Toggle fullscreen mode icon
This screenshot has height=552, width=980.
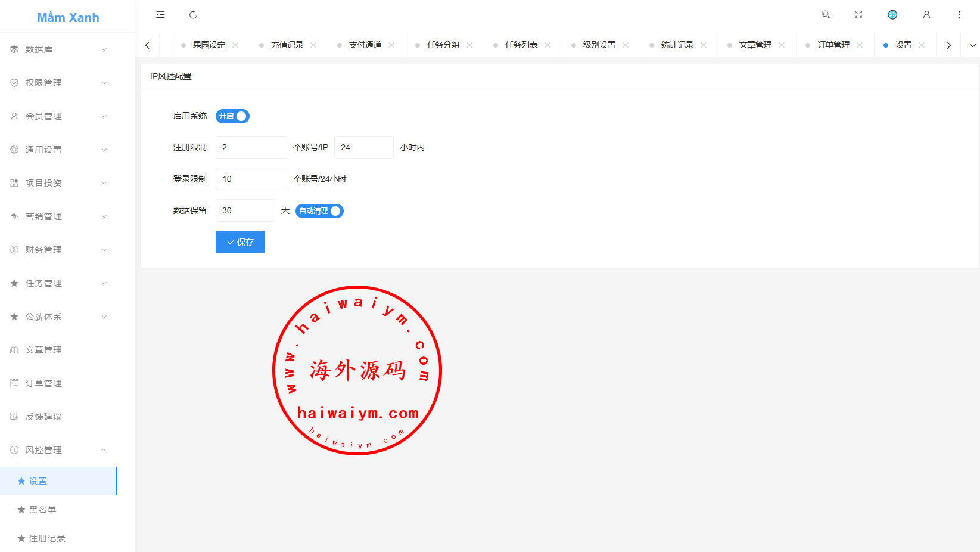(x=858, y=14)
